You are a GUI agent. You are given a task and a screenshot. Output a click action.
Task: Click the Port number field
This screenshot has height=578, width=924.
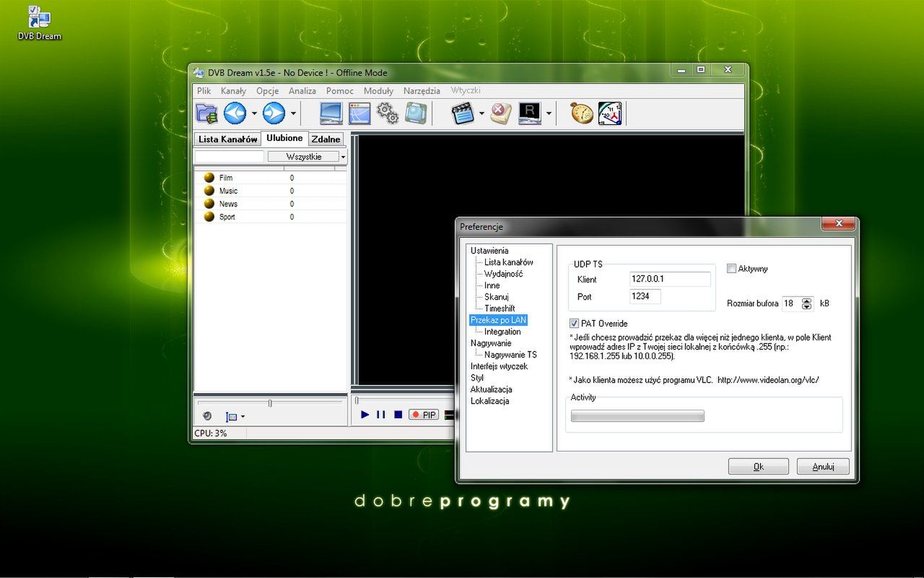[645, 296]
